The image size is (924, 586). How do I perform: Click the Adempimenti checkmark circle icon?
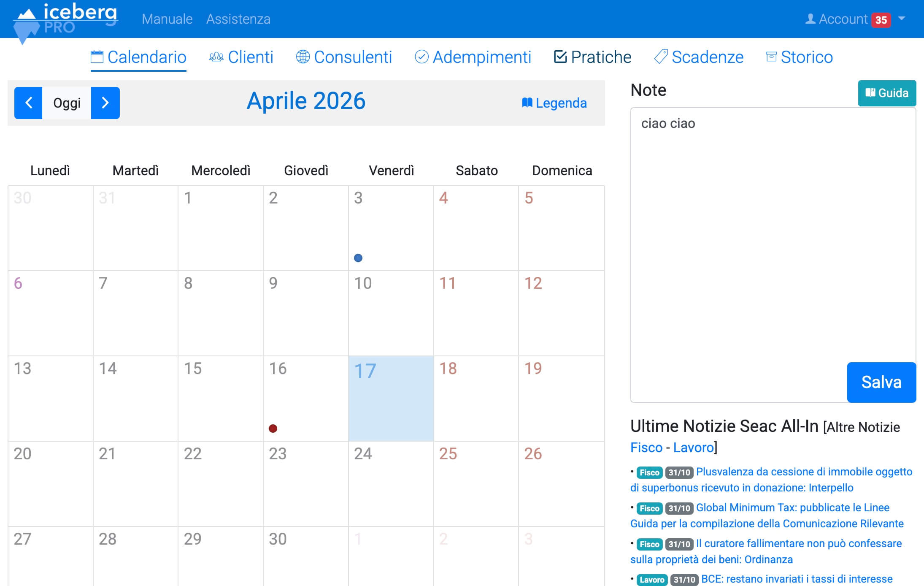coord(421,57)
